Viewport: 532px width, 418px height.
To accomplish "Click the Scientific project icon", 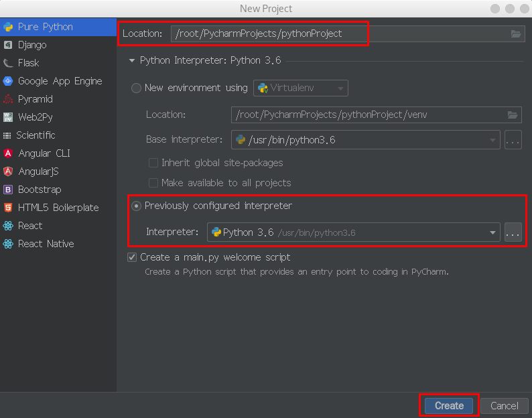I will [x=7, y=135].
